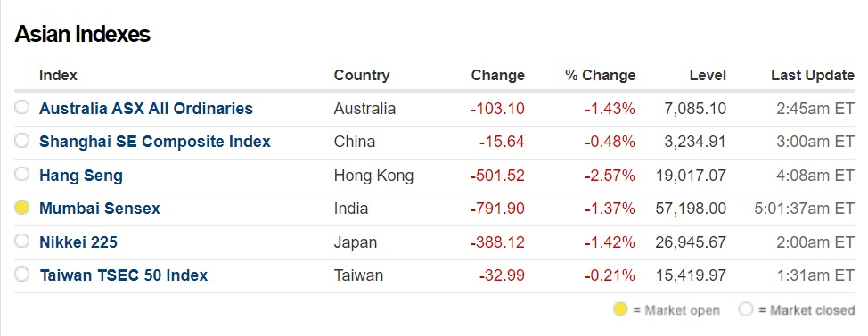Open the Shanghai SE Composite Index link
The width and height of the screenshot is (868, 336).
click(x=155, y=142)
